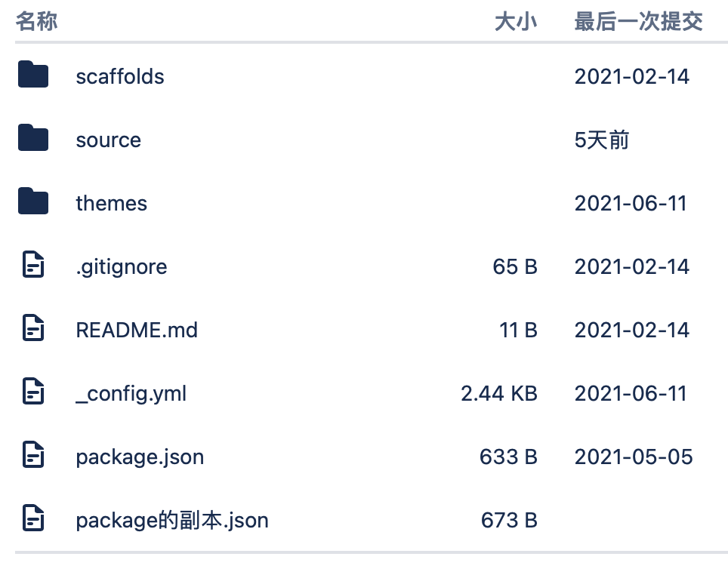Select the themes folder icon
Image resolution: width=728 pixels, height=572 pixels.
(x=33, y=201)
